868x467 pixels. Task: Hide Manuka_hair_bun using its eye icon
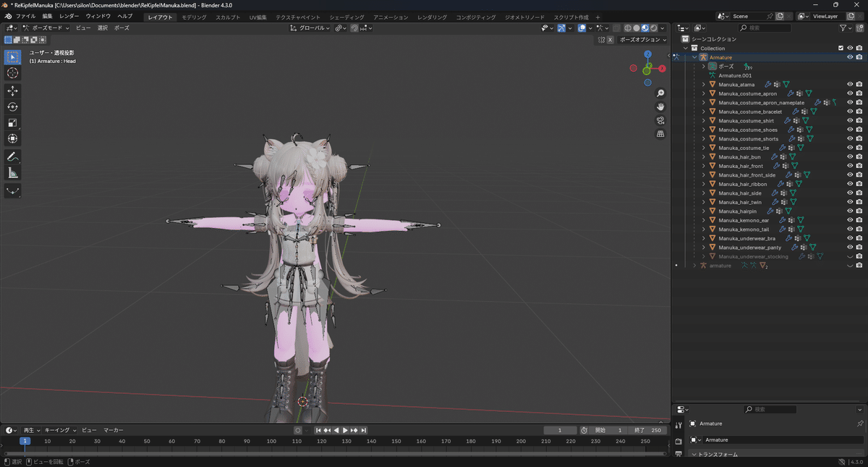[851, 156]
